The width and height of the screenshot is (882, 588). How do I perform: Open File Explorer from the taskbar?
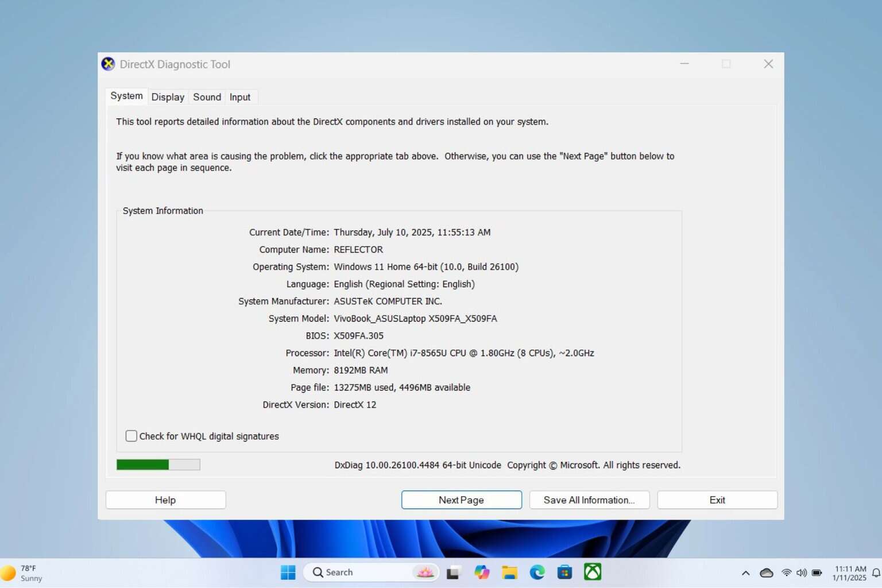(509, 572)
